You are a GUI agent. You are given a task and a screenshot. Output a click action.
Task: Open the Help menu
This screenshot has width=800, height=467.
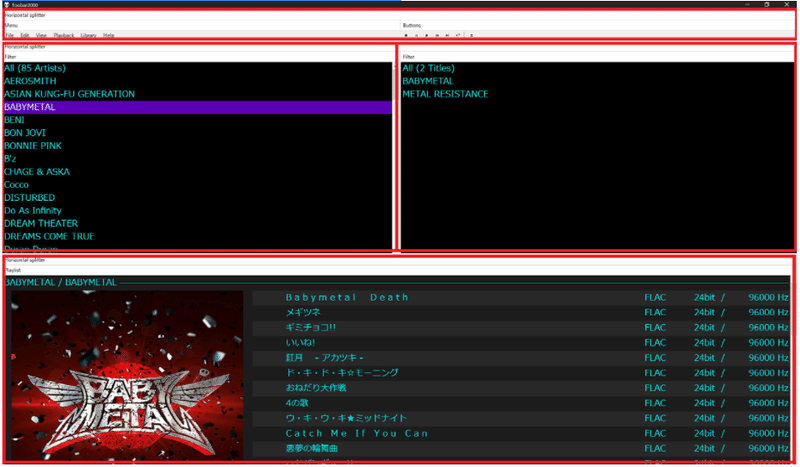(108, 35)
